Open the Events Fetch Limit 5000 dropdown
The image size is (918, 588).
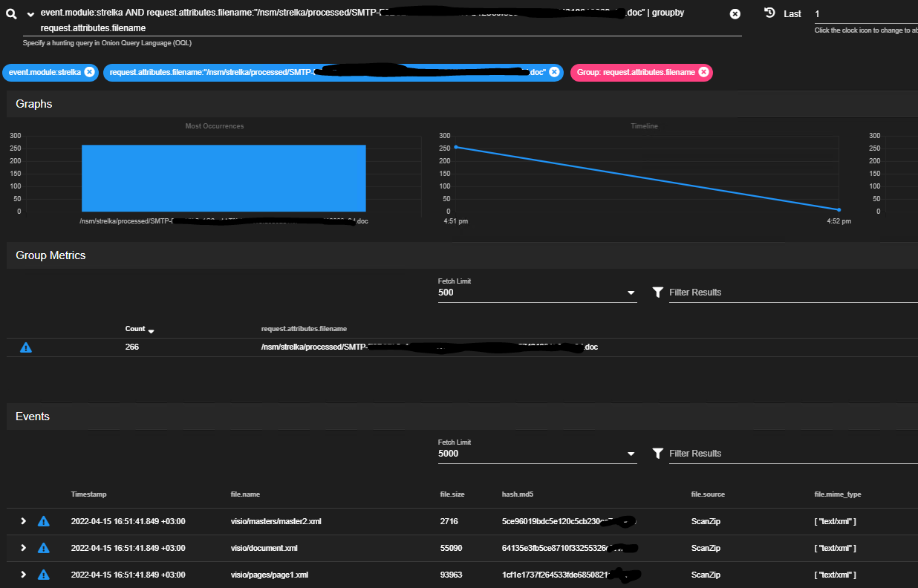point(631,453)
